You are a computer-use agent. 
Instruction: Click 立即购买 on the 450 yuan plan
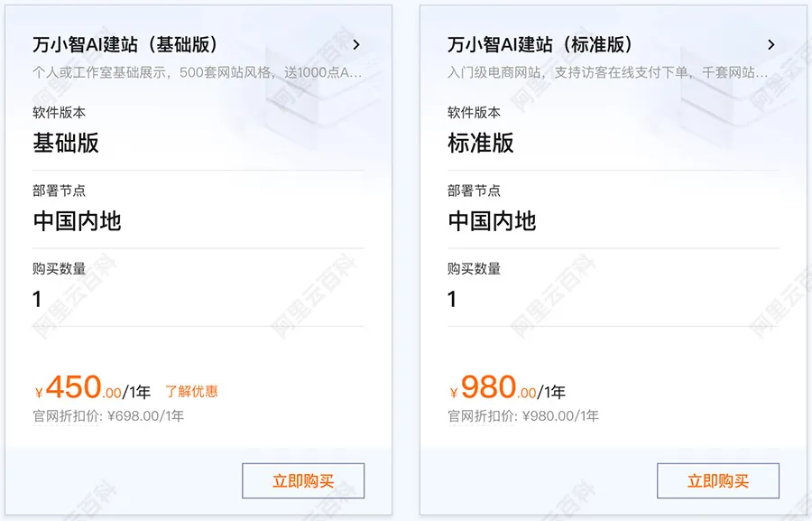pyautogui.click(x=302, y=479)
